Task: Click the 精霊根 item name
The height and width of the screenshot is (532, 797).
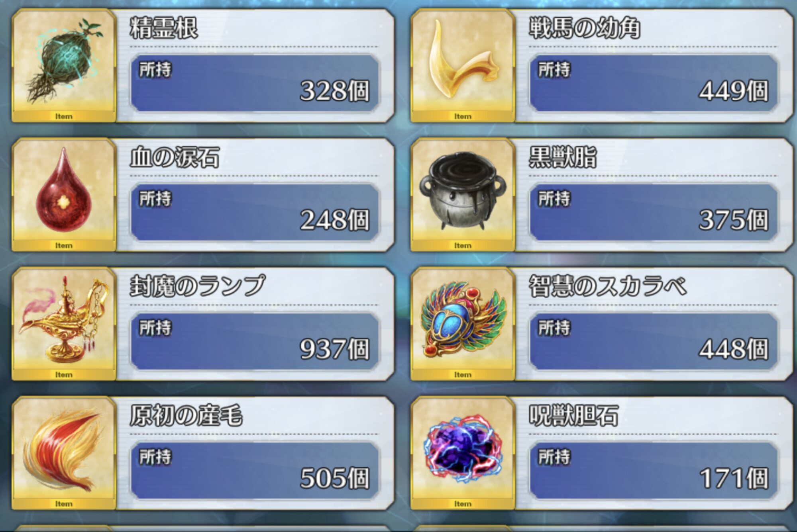Action: (x=164, y=28)
